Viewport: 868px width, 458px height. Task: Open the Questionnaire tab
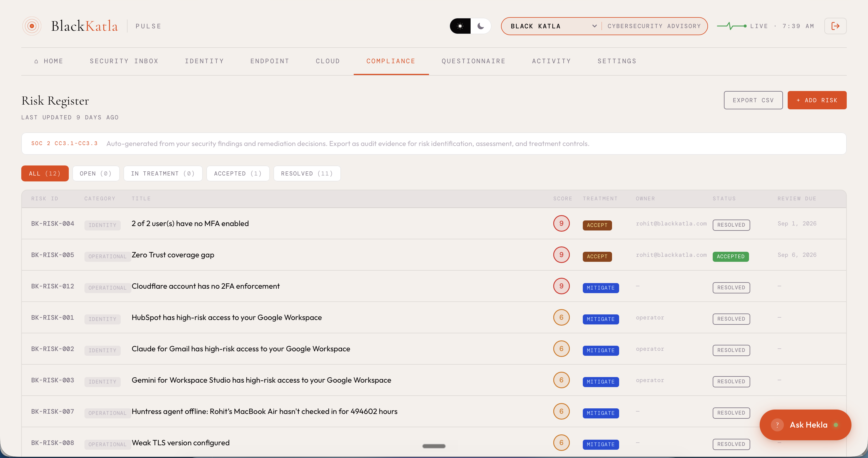pyautogui.click(x=474, y=61)
